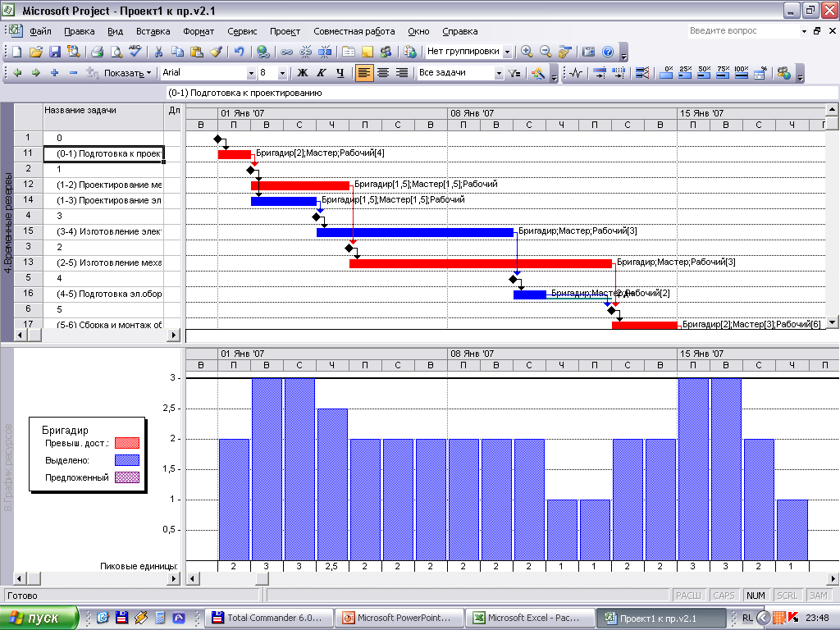Mark task 100% complete
This screenshot has width=840, height=630.
[742, 72]
